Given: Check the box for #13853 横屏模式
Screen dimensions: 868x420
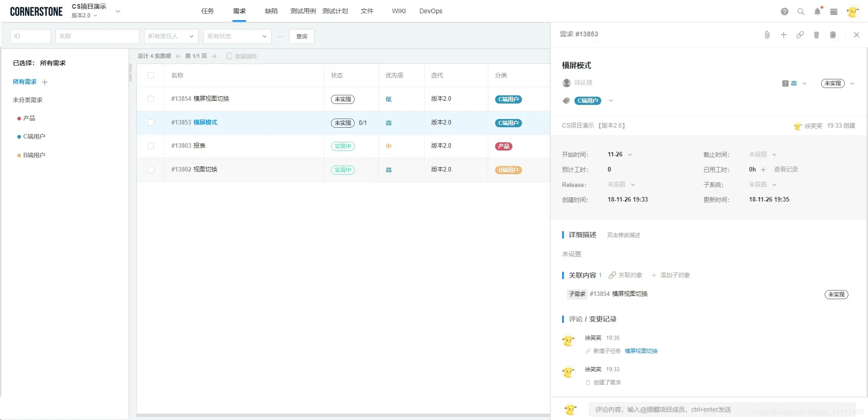Looking at the screenshot, I should pos(151,123).
